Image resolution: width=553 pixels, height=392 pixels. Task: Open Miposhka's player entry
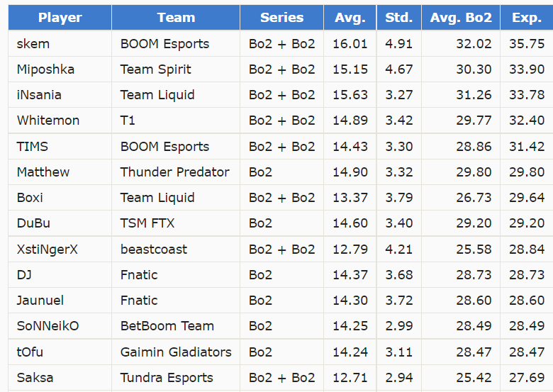pos(45,69)
